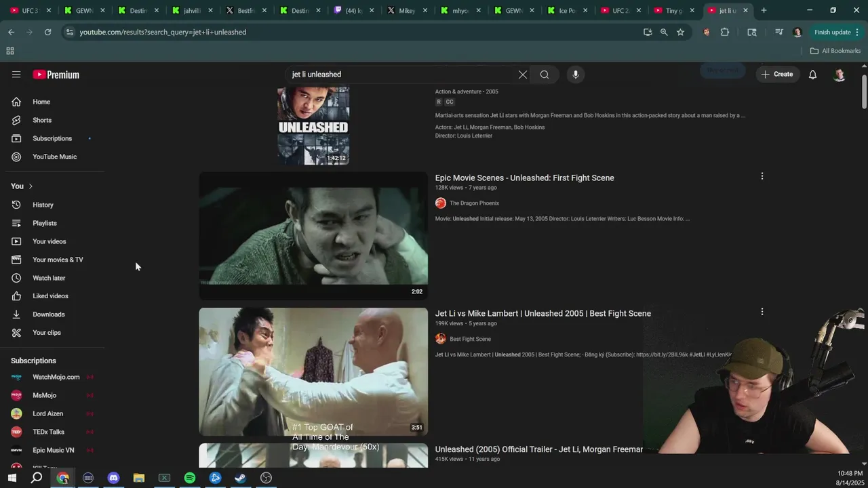Open the All Bookmarks folder

point(835,51)
